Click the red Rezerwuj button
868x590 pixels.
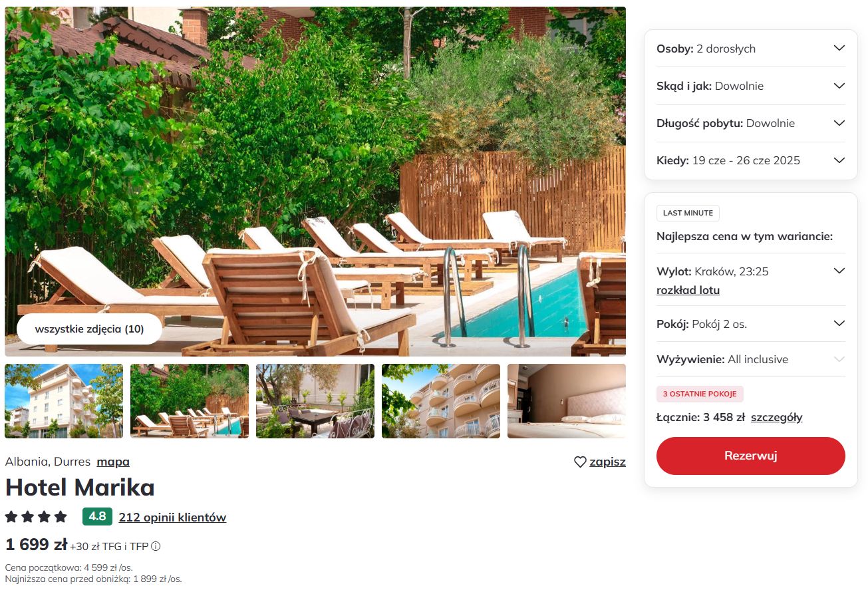tap(751, 456)
